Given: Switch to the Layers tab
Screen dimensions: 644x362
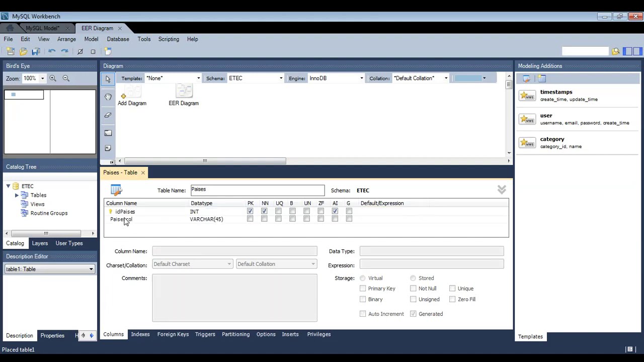Looking at the screenshot, I should [x=40, y=243].
